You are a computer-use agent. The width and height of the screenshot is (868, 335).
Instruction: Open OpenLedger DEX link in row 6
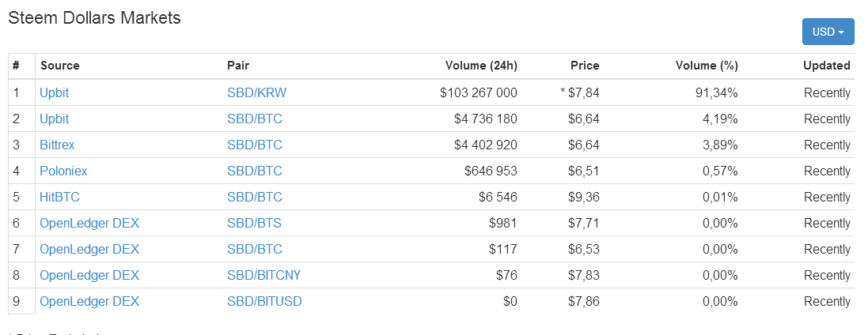pos(89,223)
